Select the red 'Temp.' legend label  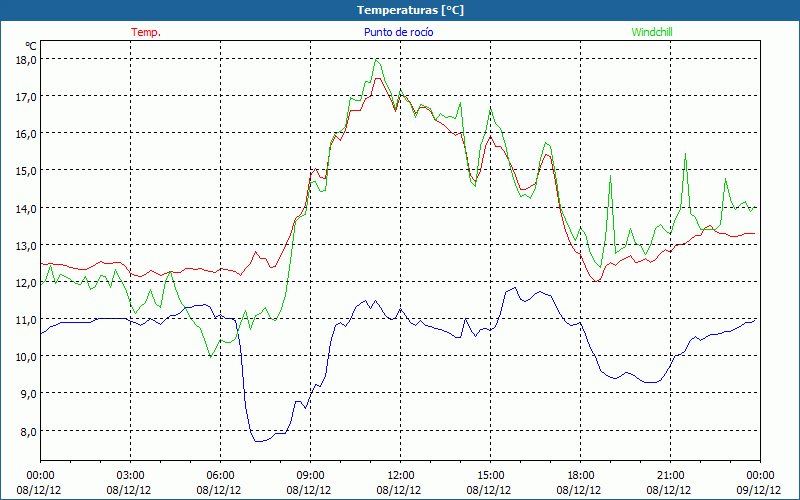click(x=146, y=32)
